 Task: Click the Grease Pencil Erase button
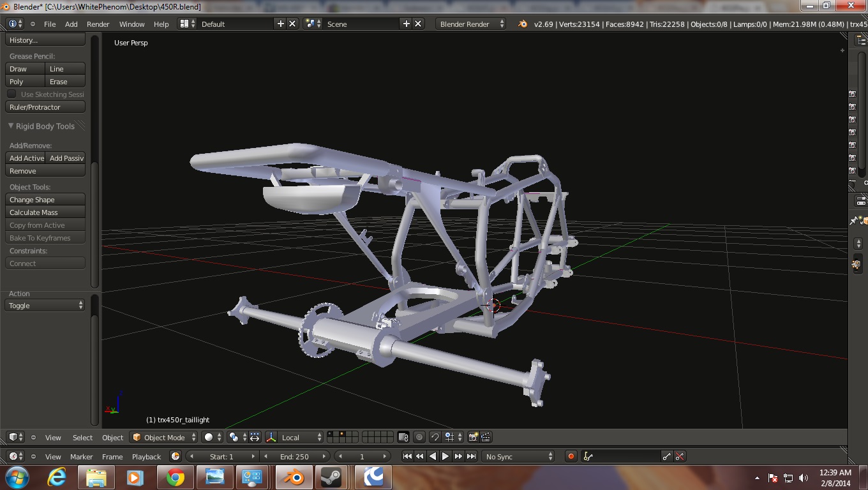pos(65,82)
